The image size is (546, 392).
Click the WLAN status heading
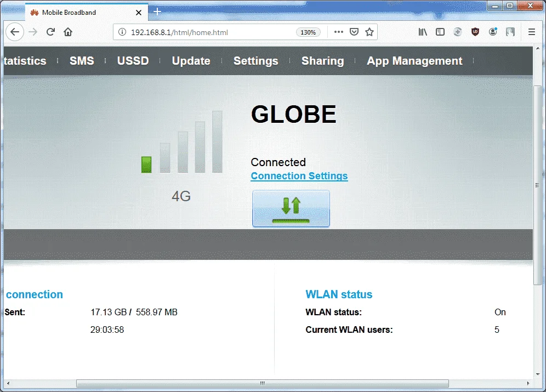(x=339, y=294)
